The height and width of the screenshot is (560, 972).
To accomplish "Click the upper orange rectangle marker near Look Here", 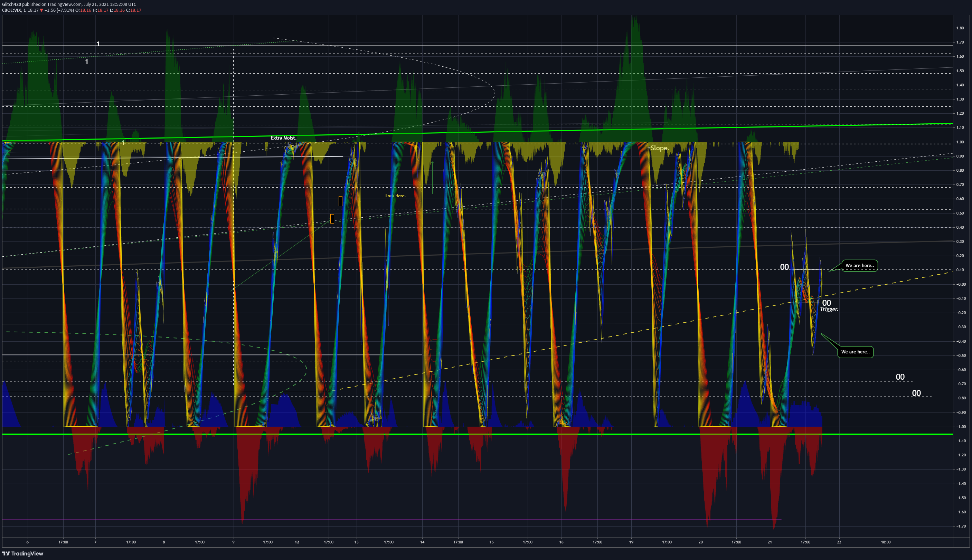I will [340, 201].
